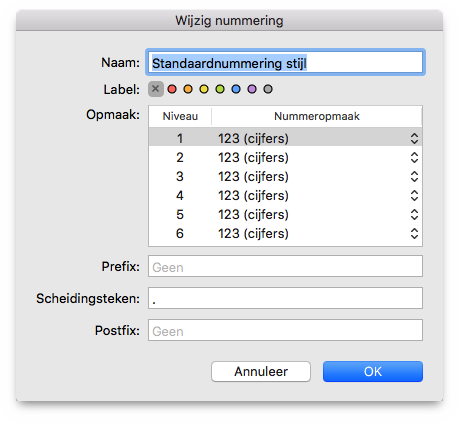
Task: Click the Prefix input field
Action: [285, 266]
